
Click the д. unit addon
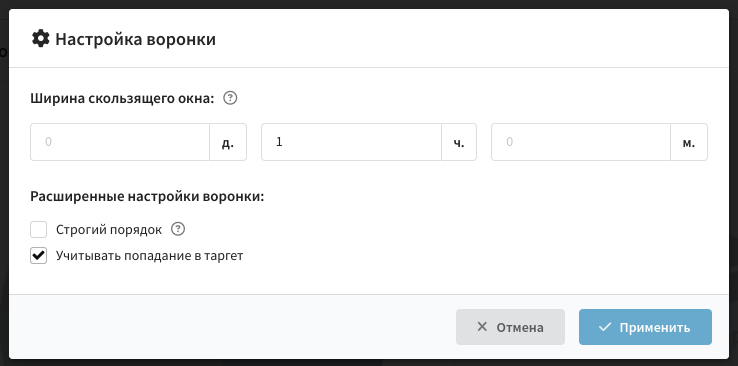click(x=228, y=142)
